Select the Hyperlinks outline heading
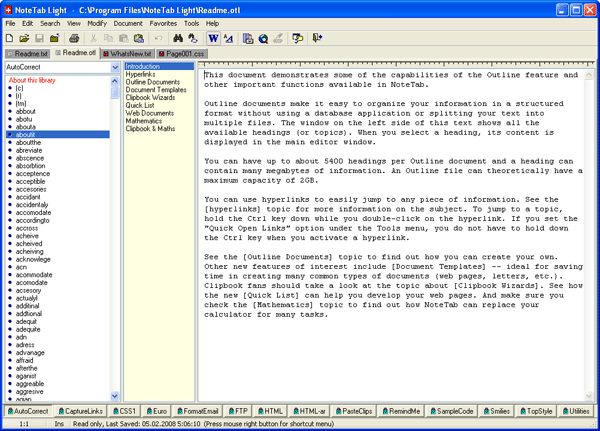This screenshot has width=600, height=431. pyautogui.click(x=140, y=74)
